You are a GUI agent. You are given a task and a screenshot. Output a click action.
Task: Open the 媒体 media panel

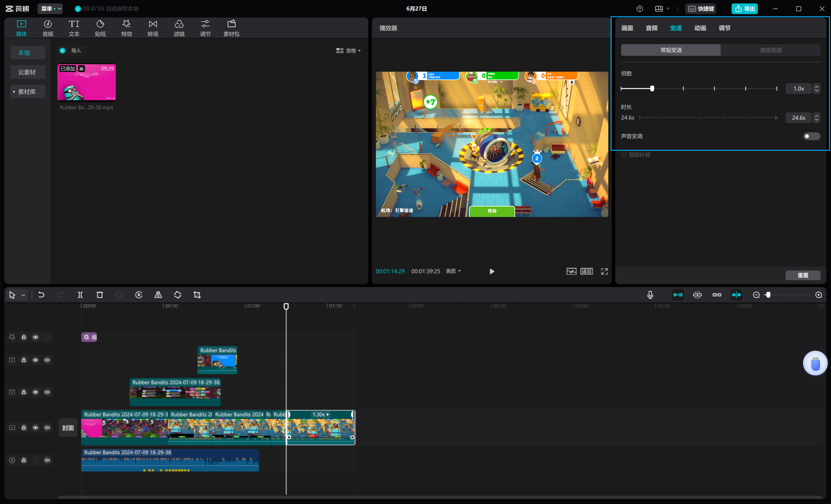tap(21, 28)
